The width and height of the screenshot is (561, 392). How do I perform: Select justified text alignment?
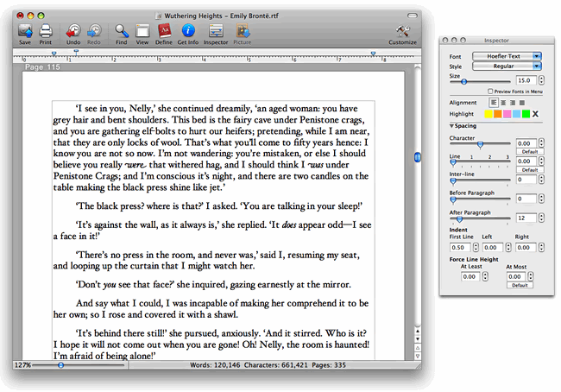point(522,103)
